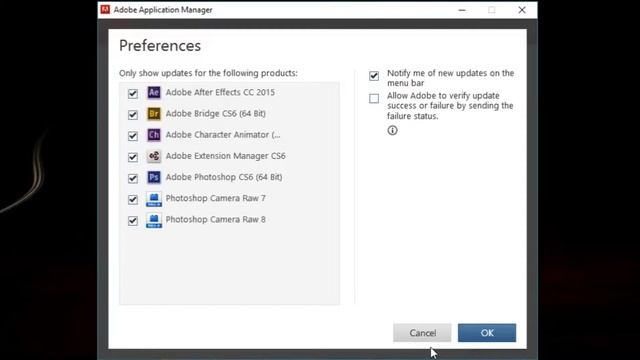
Task: Click the Photoshop CS6 Ps icon
Action: [154, 178]
